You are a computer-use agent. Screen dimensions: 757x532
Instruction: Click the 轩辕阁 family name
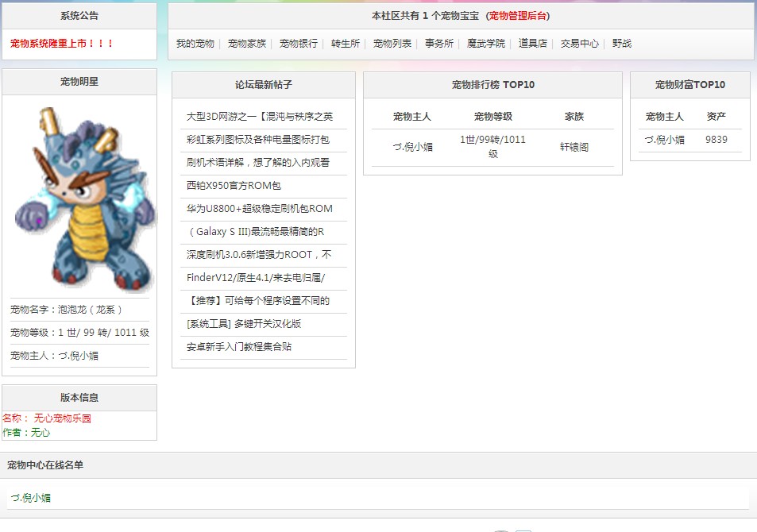coord(574,147)
